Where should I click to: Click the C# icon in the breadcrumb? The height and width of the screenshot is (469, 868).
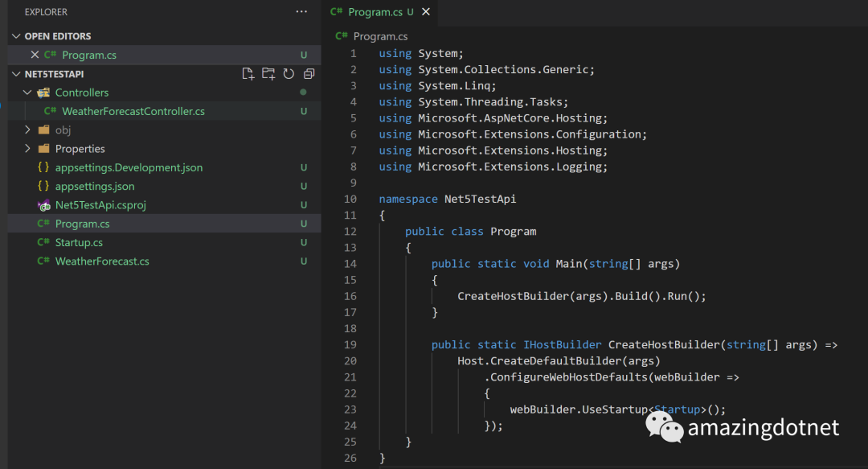click(342, 36)
